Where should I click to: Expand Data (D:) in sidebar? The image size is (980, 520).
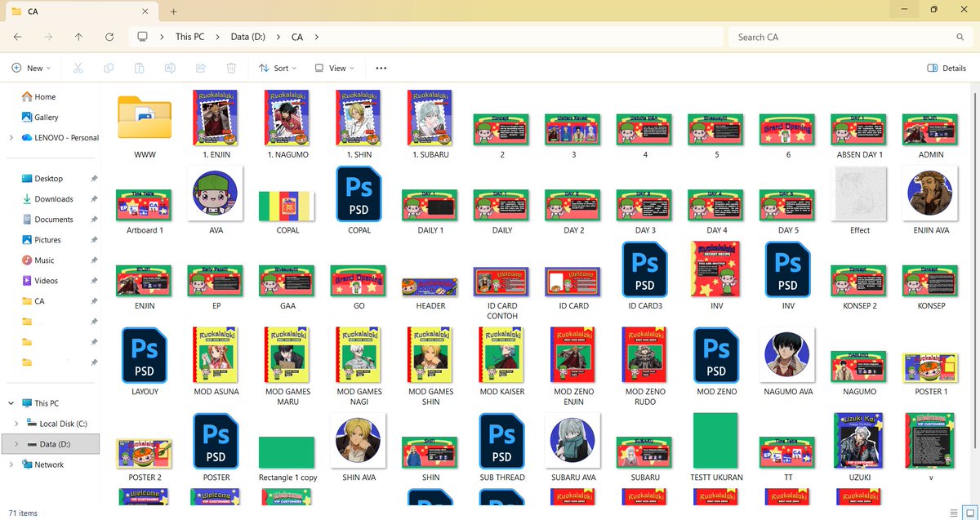[x=17, y=444]
